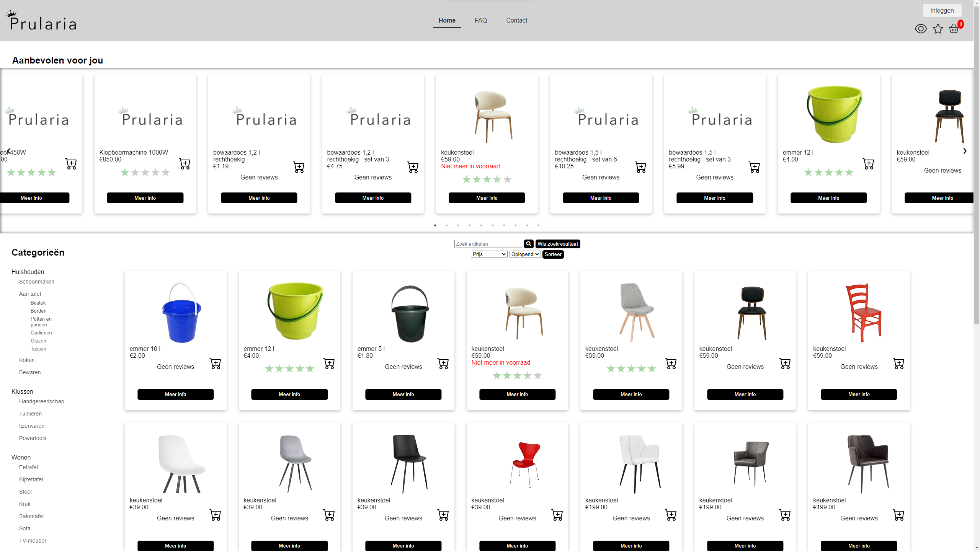980x551 pixels.
Task: Click the Zoek artikelen search field
Action: tap(488, 244)
